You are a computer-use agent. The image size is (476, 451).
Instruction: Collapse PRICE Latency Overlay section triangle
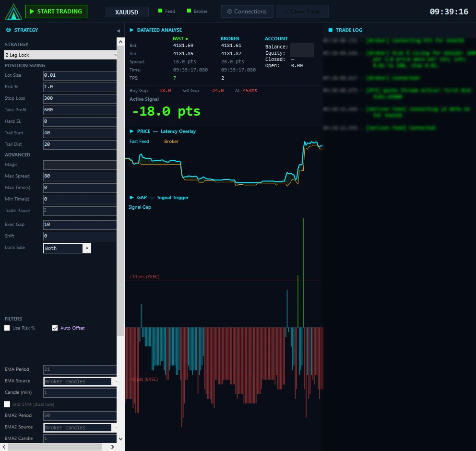[132, 131]
